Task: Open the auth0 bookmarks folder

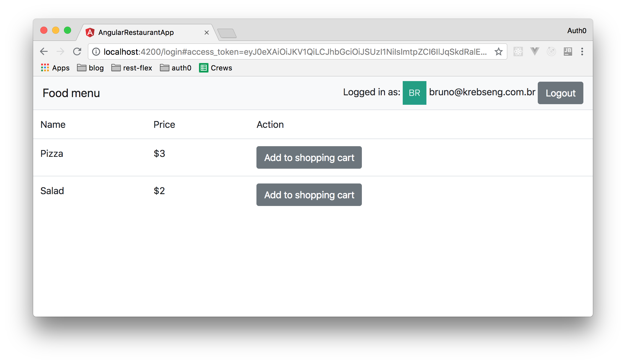Action: pyautogui.click(x=176, y=68)
